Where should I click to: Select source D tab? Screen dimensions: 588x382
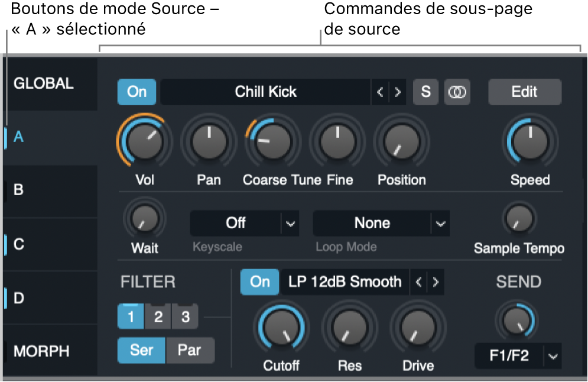[x=51, y=298]
